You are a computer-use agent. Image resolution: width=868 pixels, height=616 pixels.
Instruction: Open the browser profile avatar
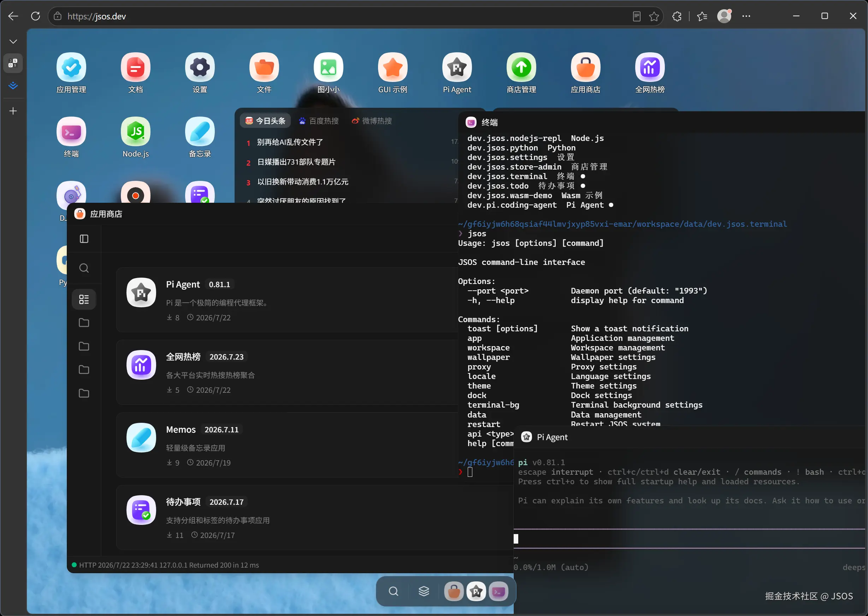(724, 16)
